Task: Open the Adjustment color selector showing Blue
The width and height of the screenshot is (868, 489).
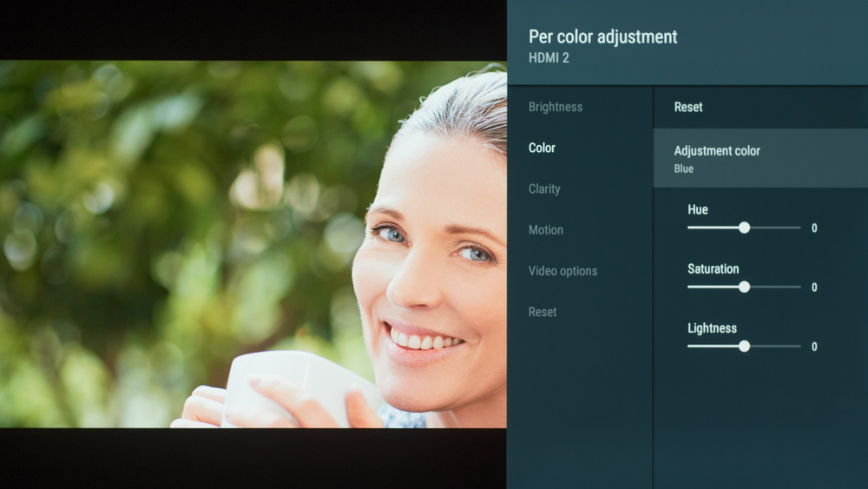Action: click(760, 158)
